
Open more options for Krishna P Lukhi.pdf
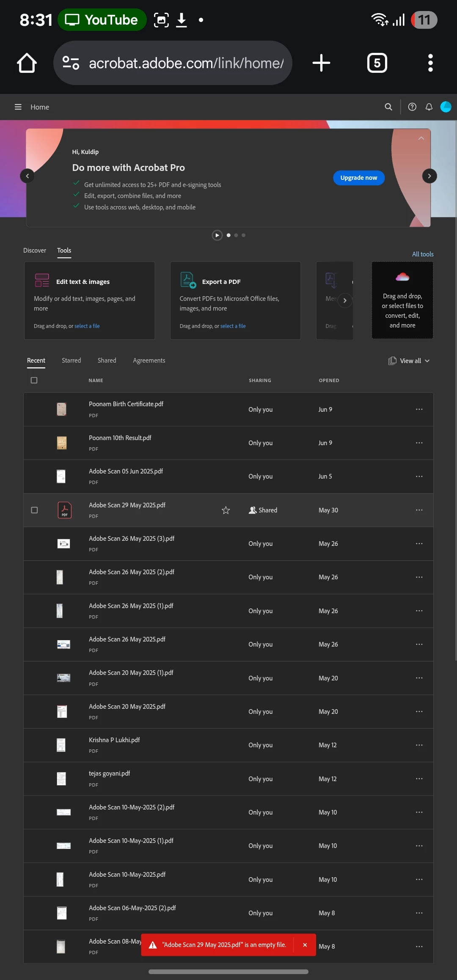(x=419, y=745)
